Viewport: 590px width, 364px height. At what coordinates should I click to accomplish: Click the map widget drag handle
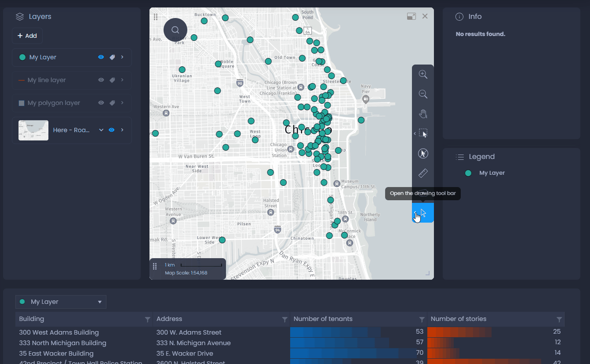156,17
